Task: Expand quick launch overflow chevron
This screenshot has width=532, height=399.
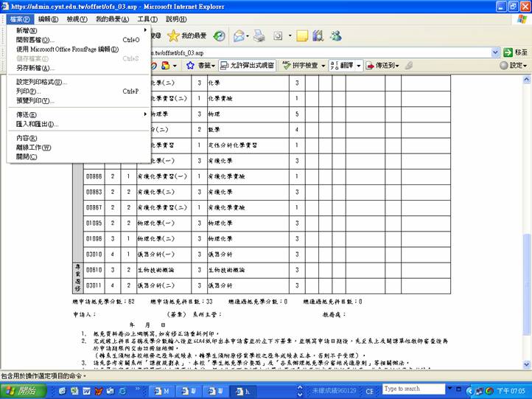Action: (137, 388)
